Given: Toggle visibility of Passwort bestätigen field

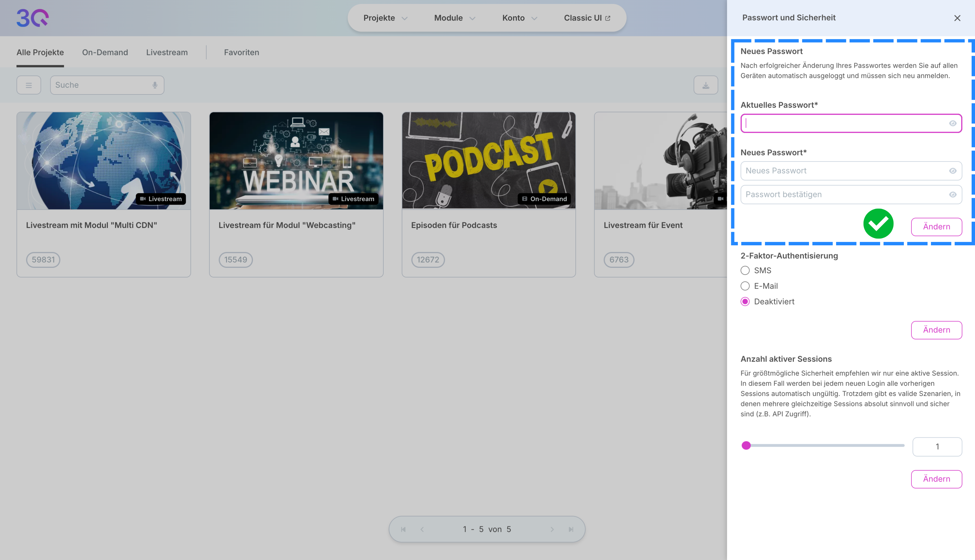Looking at the screenshot, I should pyautogui.click(x=952, y=195).
